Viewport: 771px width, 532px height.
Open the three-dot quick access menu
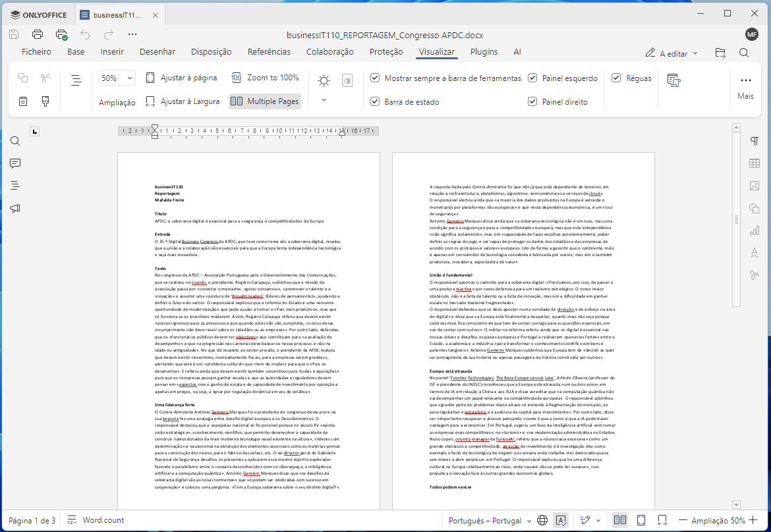[x=132, y=34]
